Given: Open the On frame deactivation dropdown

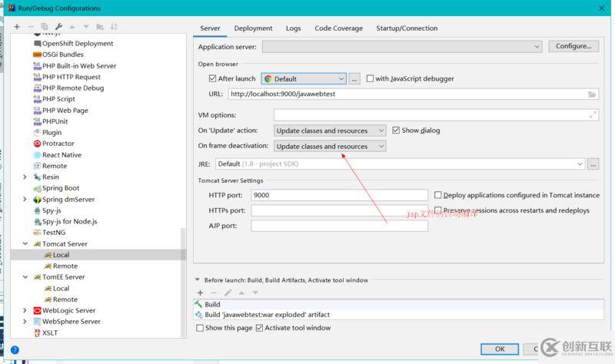Looking at the screenshot, I should (x=330, y=146).
